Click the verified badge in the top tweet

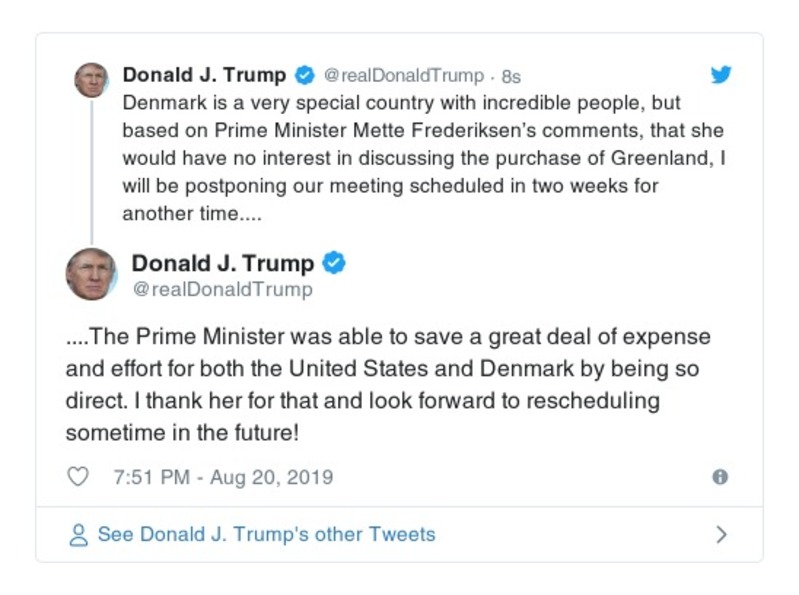[x=305, y=75]
